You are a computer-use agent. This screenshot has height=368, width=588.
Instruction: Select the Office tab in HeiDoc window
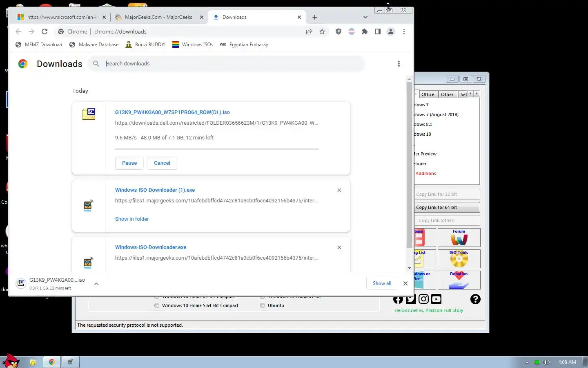[428, 94]
